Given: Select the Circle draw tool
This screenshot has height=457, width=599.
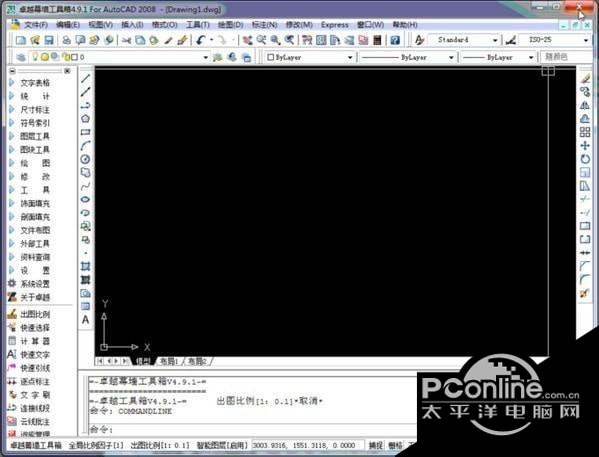Looking at the screenshot, I should point(85,159).
